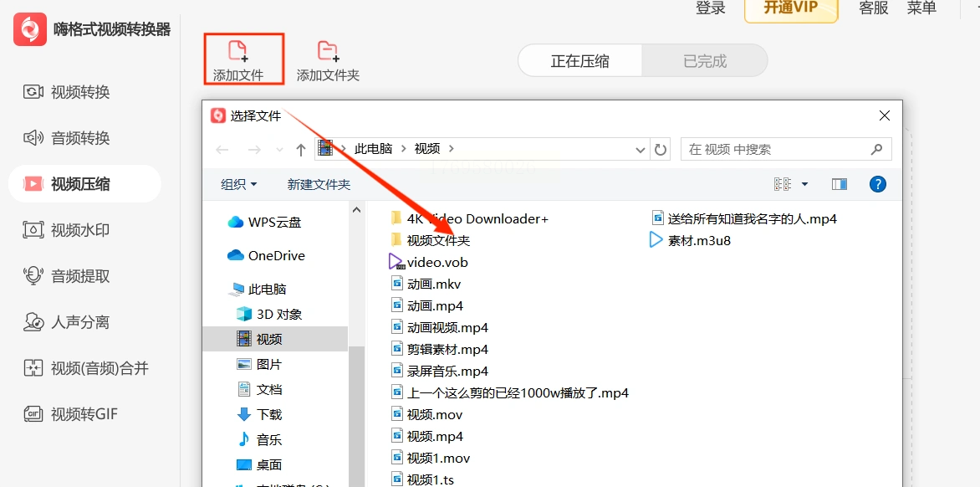Screen dimensions: 980x487
Task: Select the 录屏音乐.mp4 file
Action: [439, 372]
